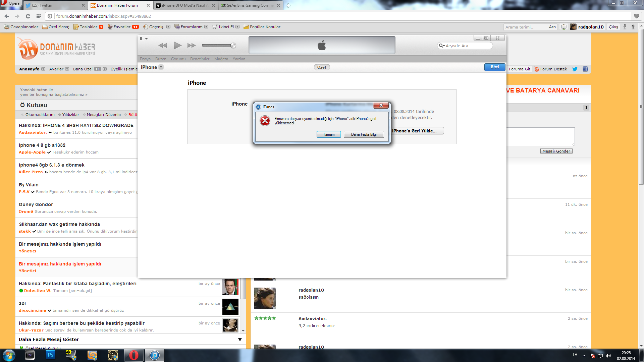Click Opera's forward arrow
The height and width of the screenshot is (362, 644).
(17, 16)
